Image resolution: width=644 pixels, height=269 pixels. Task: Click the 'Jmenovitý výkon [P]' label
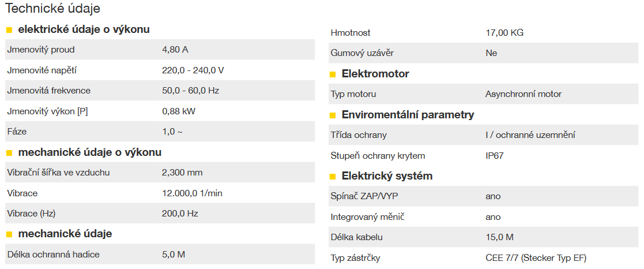47,111
